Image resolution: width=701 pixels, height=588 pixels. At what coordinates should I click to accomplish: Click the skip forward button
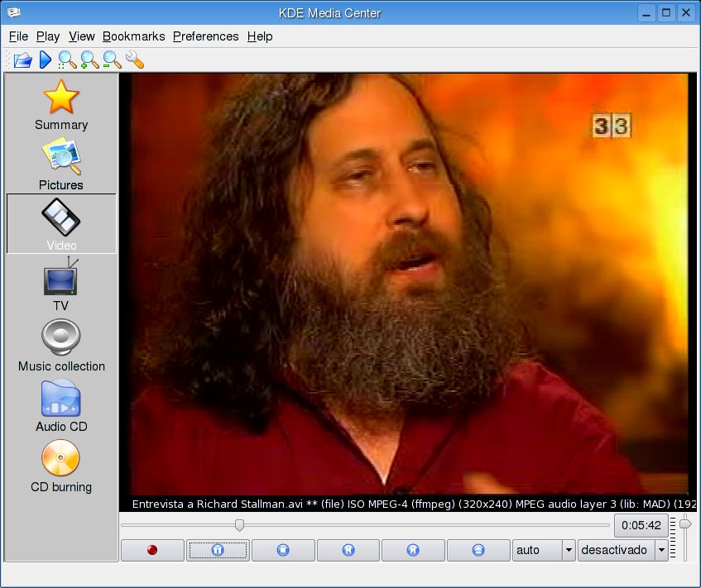point(413,550)
